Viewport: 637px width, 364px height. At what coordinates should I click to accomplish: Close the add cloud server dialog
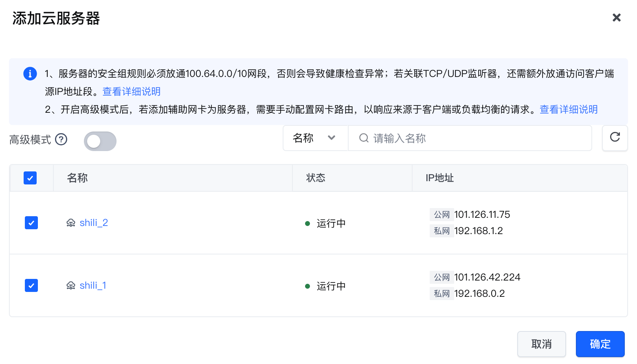pos(616,18)
